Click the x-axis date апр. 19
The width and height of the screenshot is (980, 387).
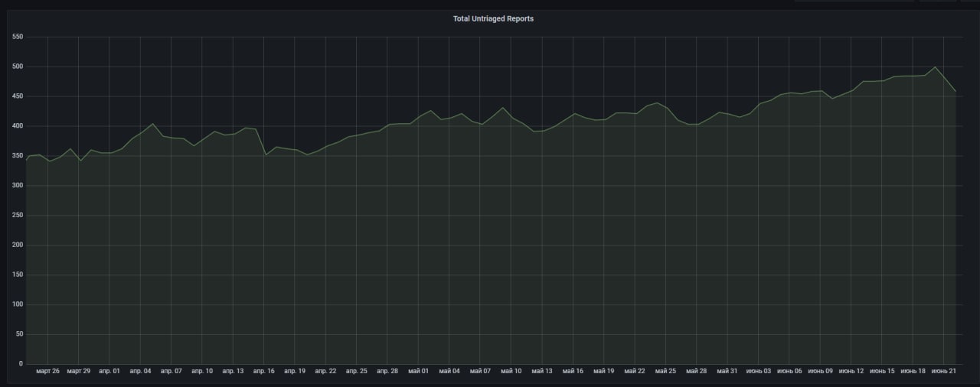click(295, 371)
